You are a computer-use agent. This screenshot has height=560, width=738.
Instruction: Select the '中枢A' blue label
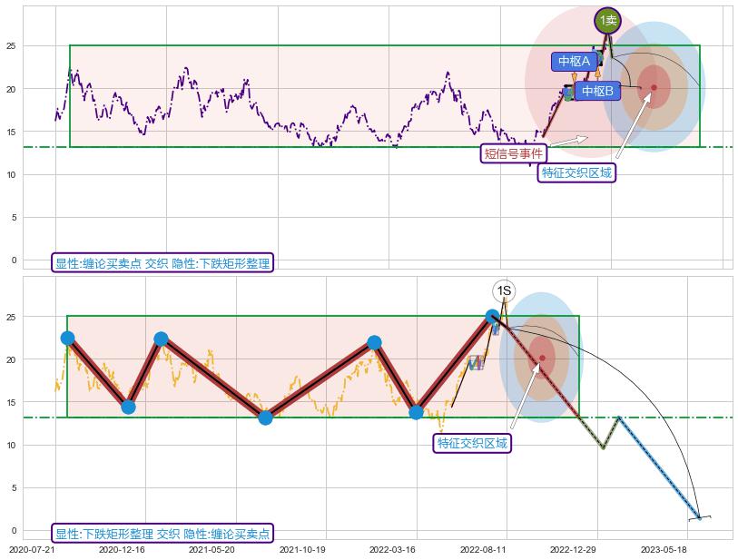click(574, 62)
